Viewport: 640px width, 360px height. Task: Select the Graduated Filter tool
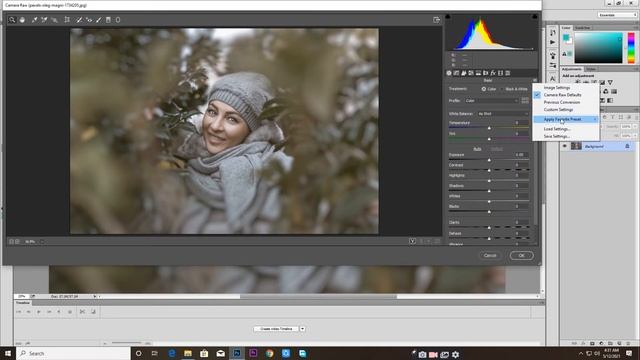pyautogui.click(x=108, y=20)
